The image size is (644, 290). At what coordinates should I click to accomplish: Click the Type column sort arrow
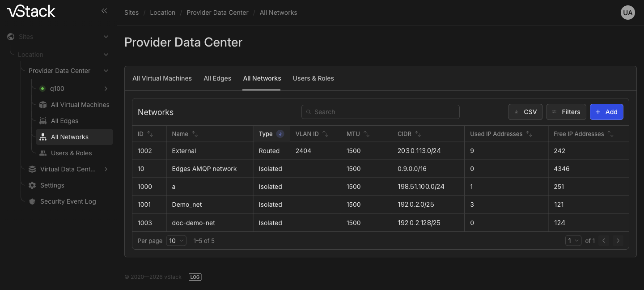[280, 134]
